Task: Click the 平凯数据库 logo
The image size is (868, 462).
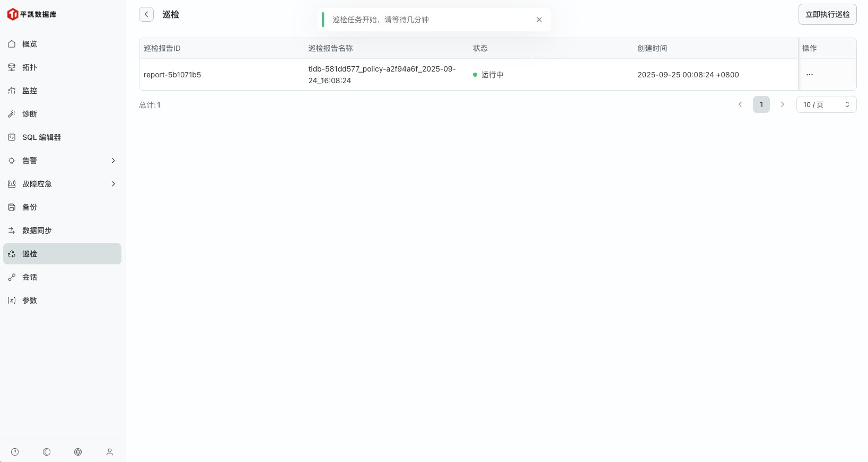Action: tap(32, 14)
